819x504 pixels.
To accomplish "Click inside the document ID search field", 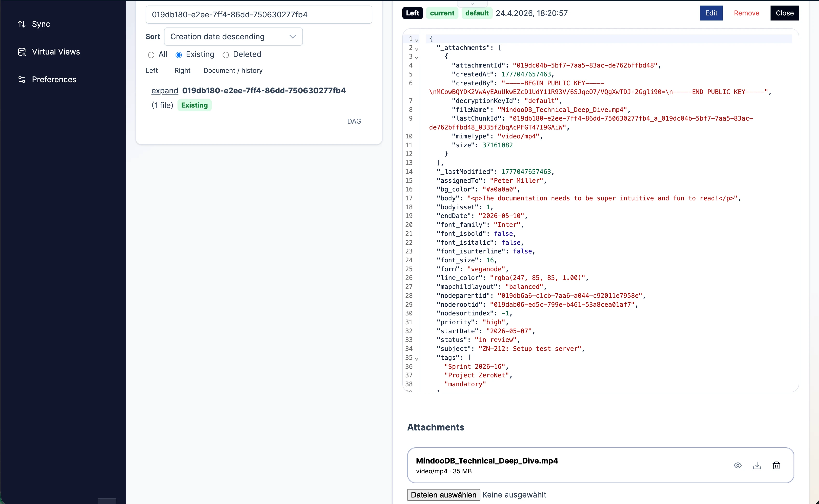I will point(259,14).
